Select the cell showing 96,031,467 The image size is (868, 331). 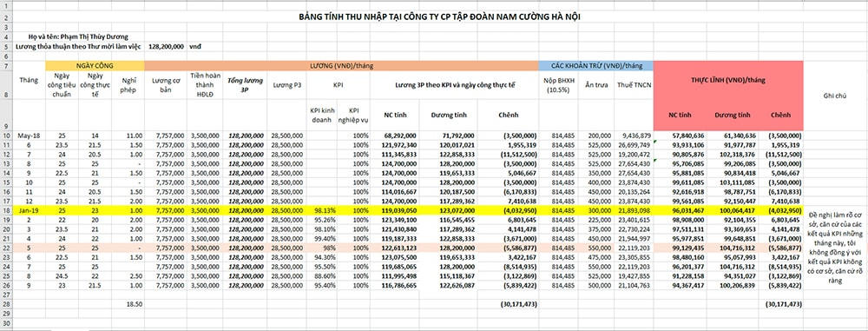(681, 211)
